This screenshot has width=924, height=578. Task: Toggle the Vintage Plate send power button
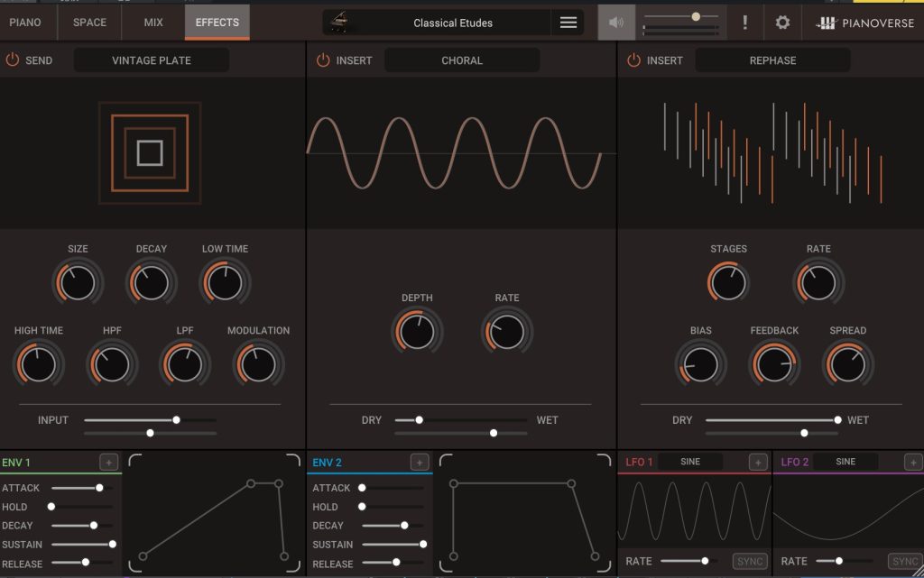coord(13,60)
